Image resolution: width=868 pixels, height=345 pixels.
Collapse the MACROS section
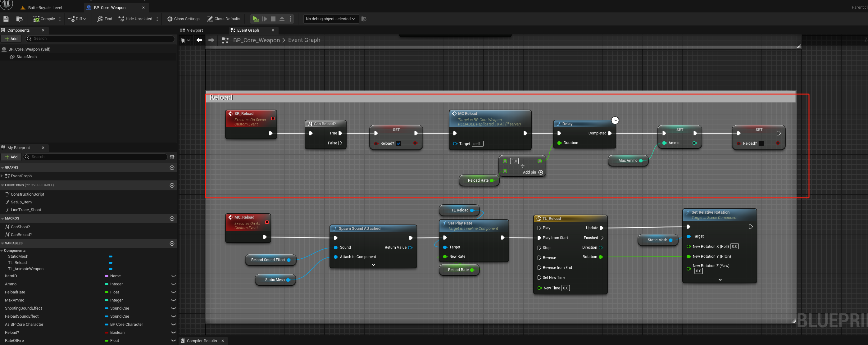click(3, 218)
